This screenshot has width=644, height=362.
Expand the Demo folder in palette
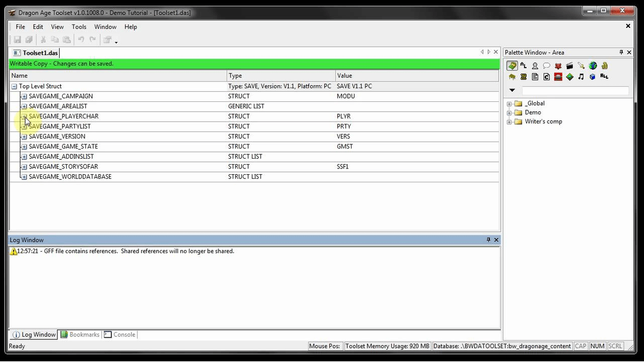(x=509, y=113)
